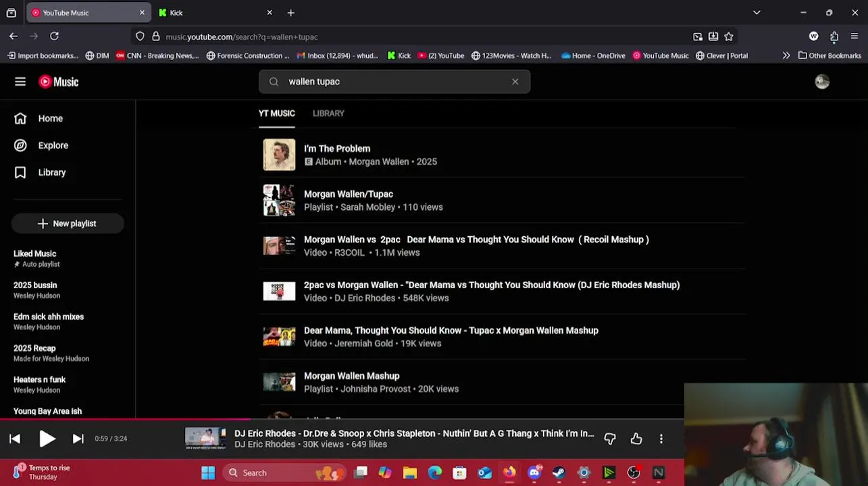Click the taskbar Search box

284,473
